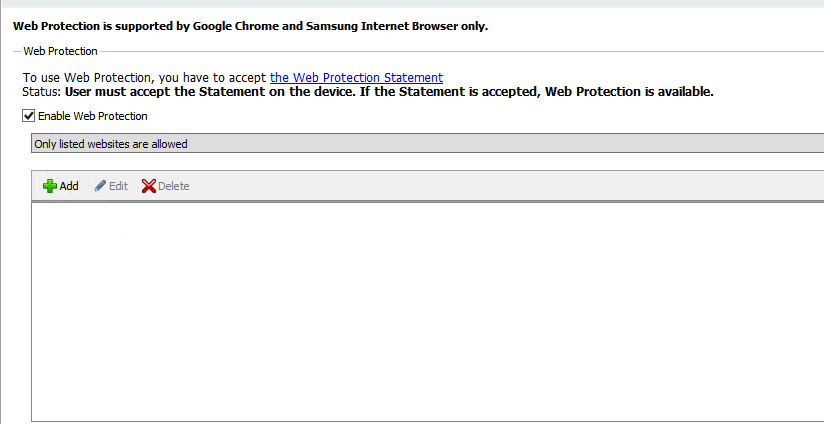Click the Chrome and Samsung browser support notice

250,26
